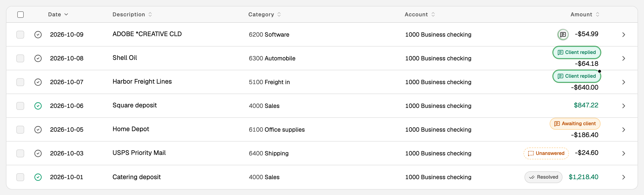Sort by the Description column header

click(132, 15)
